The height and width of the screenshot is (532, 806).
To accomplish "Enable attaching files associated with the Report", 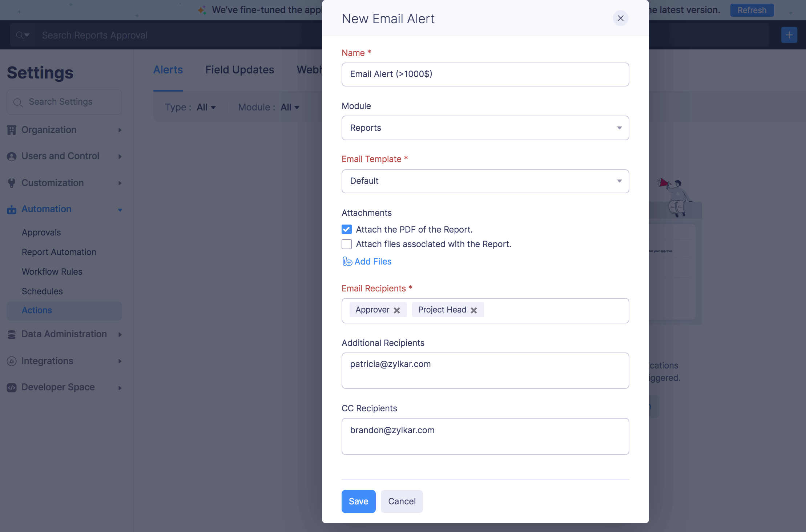I will 347,244.
